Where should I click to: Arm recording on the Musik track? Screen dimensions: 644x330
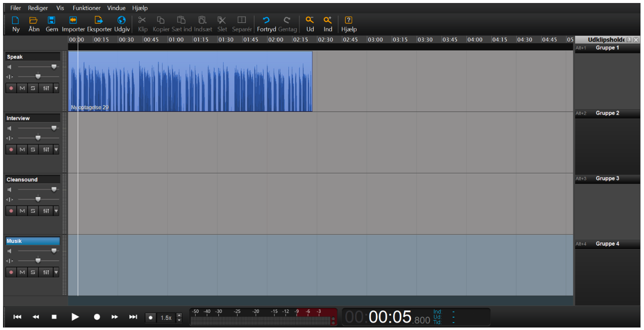(x=11, y=272)
